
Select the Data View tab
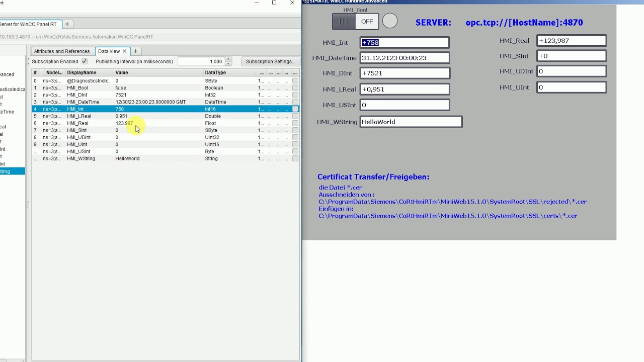click(109, 51)
